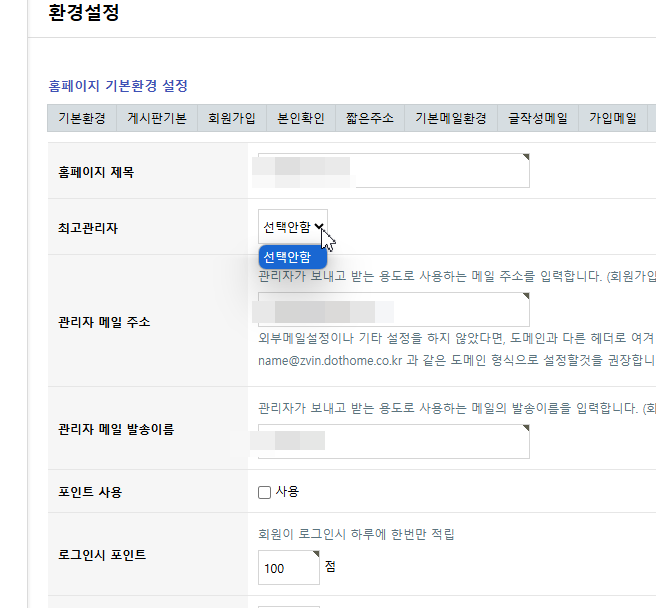Open the 기본환경 tab
This screenshot has height=608, width=656.
pos(82,118)
